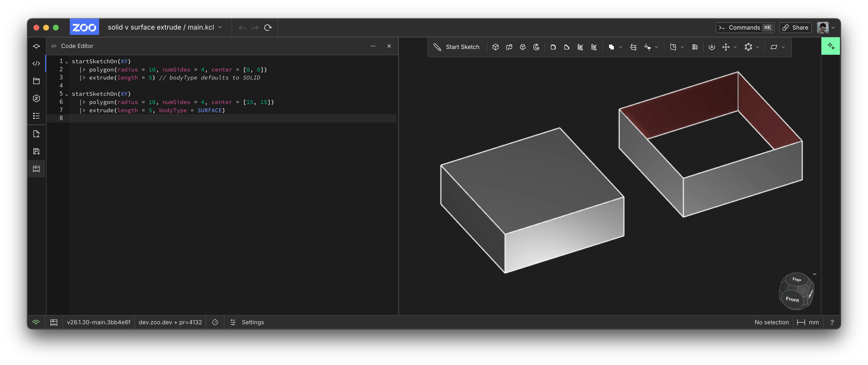Toggle the variables pane icon
The image size is (868, 365).
pos(36,99)
